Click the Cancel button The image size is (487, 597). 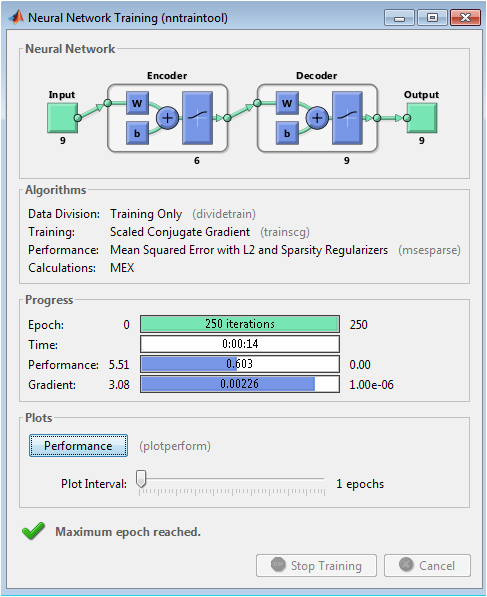(x=427, y=565)
